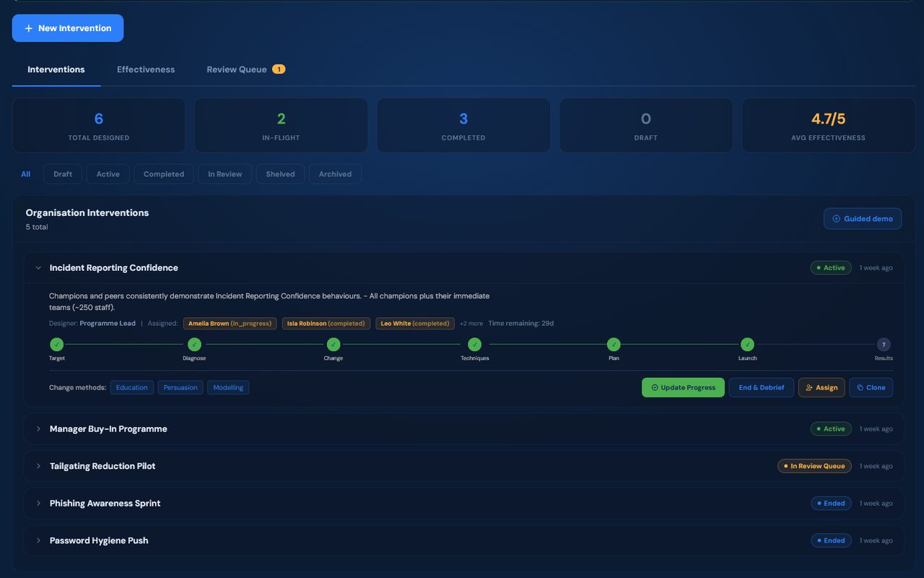Click the Manager Buy-In Programme title
Screen dimensions: 924x578
(x=108, y=429)
